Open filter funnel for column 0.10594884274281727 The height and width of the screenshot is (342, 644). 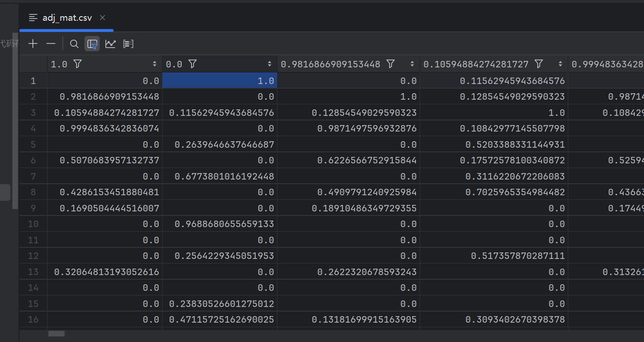538,64
